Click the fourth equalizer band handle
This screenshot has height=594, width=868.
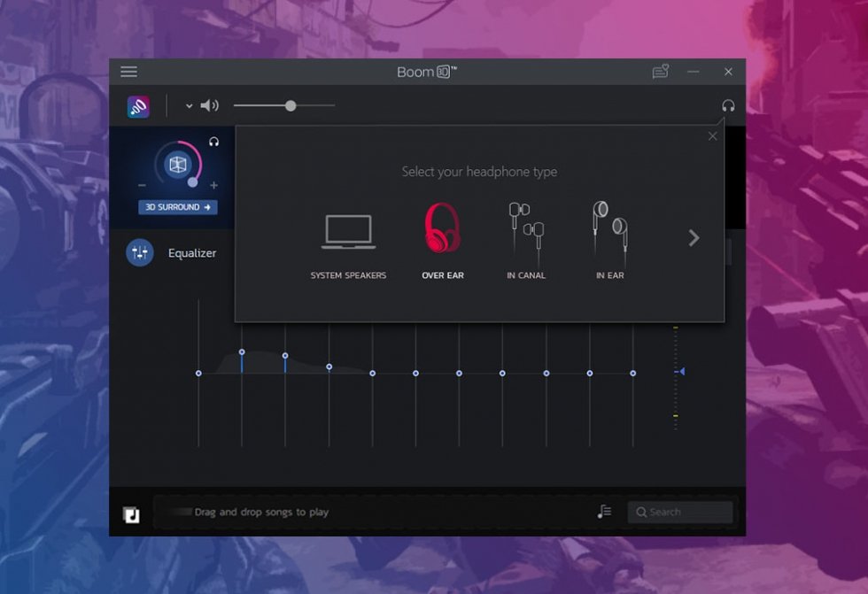click(329, 366)
